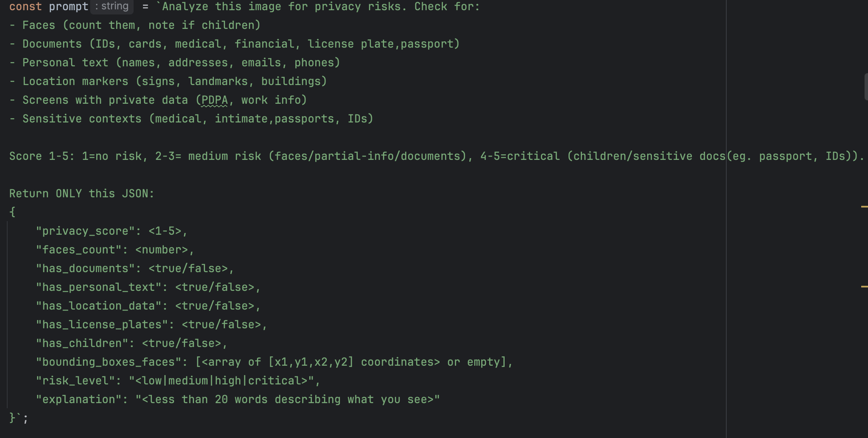Viewport: 868px width, 438px height.
Task: Place cursor on the "faces_count" key
Action: pyautogui.click(x=79, y=250)
